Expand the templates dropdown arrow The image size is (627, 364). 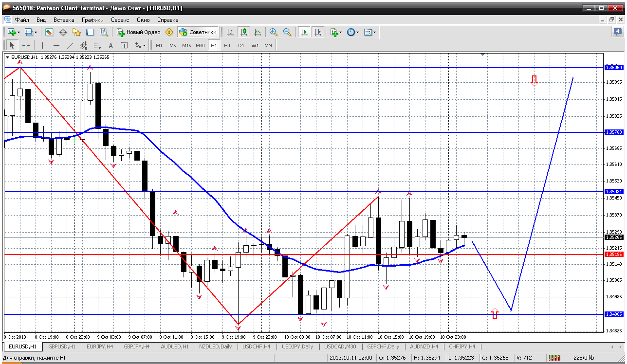[375, 32]
